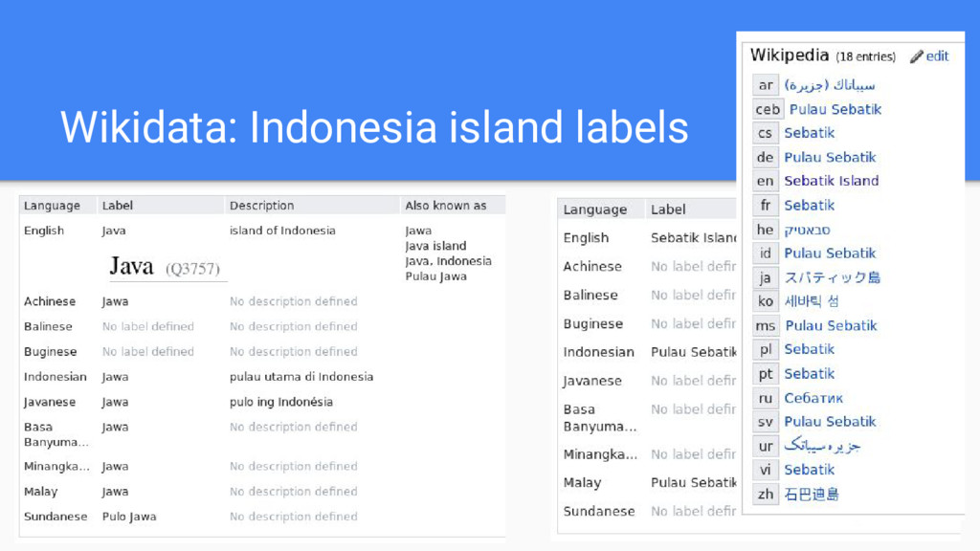Click 'Achinese' row in the Java table

click(x=50, y=301)
